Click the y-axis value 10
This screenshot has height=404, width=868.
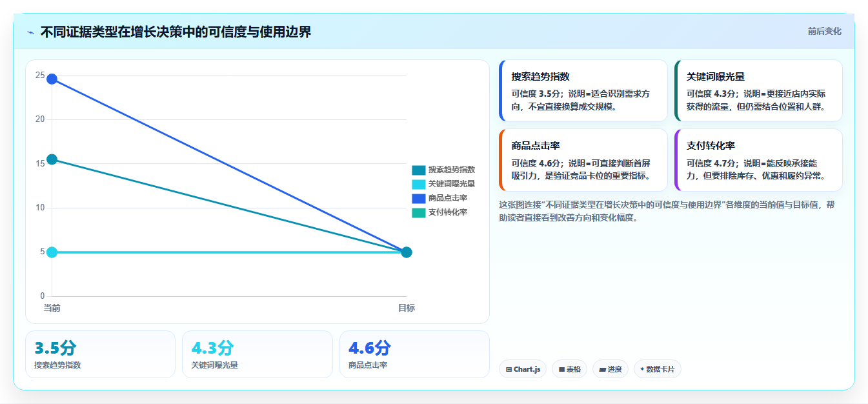40,208
